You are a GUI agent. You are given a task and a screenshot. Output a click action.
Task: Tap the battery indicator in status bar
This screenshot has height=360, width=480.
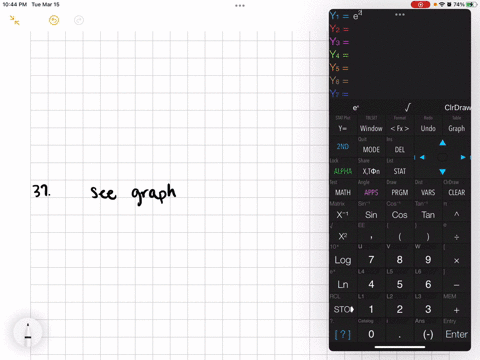point(471,5)
